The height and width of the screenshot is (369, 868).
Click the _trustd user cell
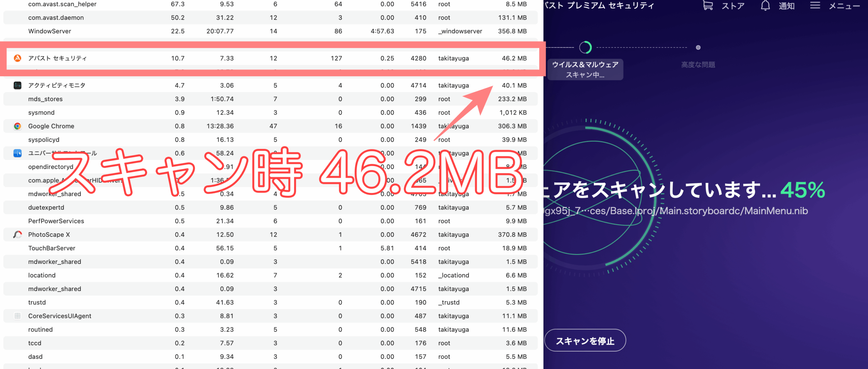[449, 302]
